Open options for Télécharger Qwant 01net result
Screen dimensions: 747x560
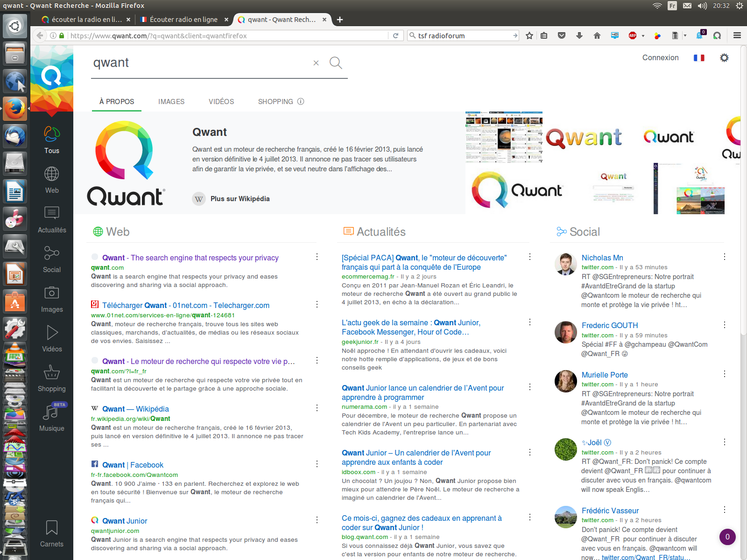coord(317,304)
